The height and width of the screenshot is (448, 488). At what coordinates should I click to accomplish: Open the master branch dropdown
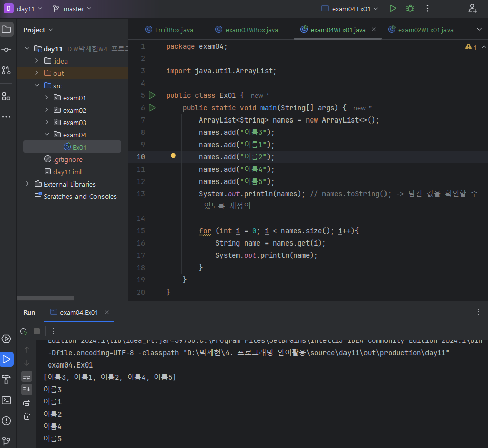coord(72,9)
